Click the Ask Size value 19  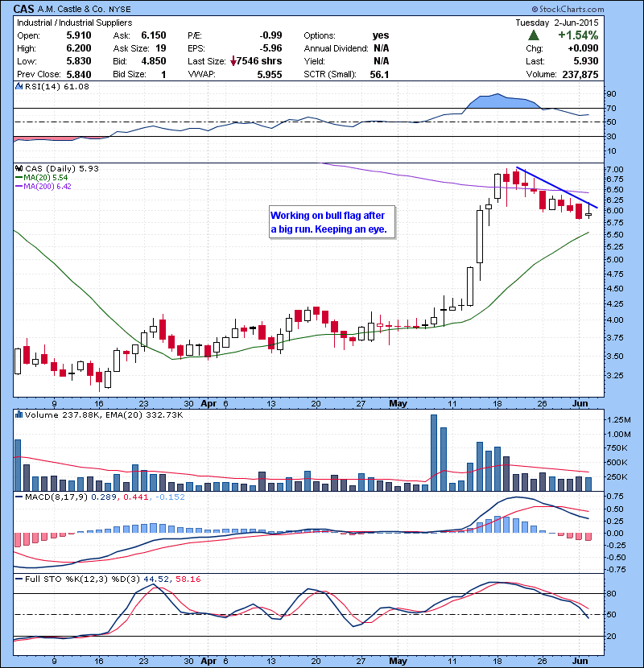(161, 48)
